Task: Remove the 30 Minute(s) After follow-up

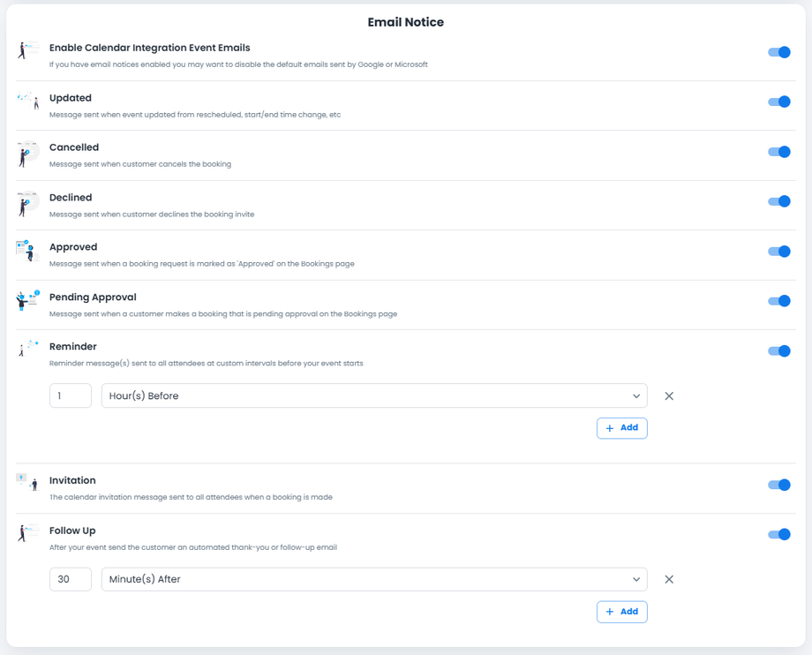Action: (x=669, y=580)
